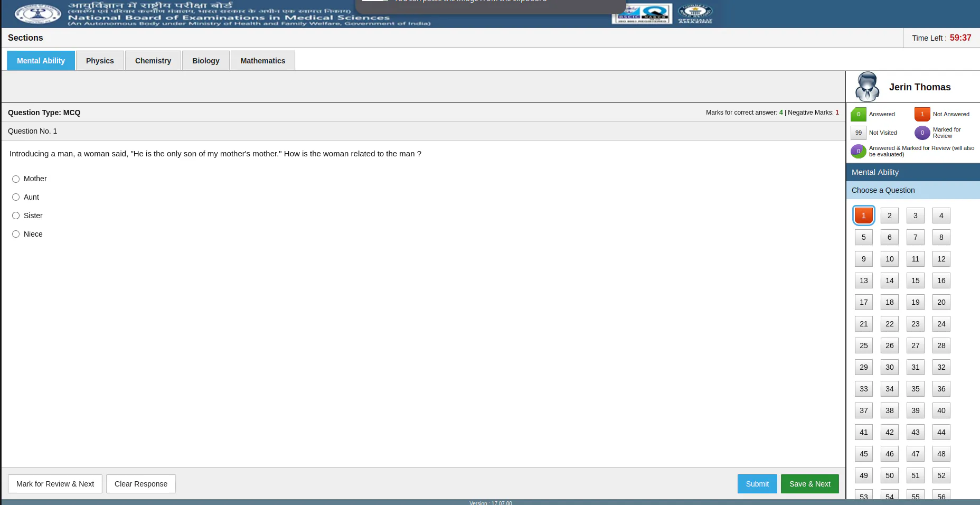Click the Question Type: MCQ label
Screen dimensions: 980x505
[x=44, y=113]
